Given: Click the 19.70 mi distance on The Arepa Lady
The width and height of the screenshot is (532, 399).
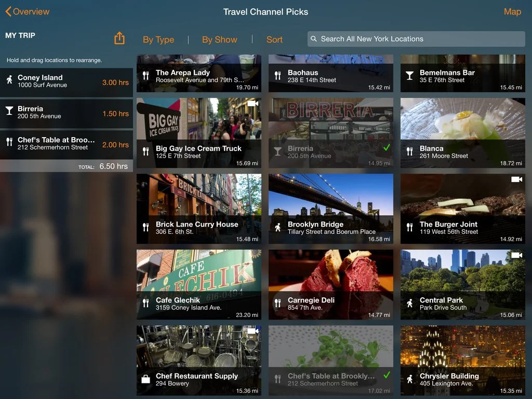Looking at the screenshot, I should [247, 87].
